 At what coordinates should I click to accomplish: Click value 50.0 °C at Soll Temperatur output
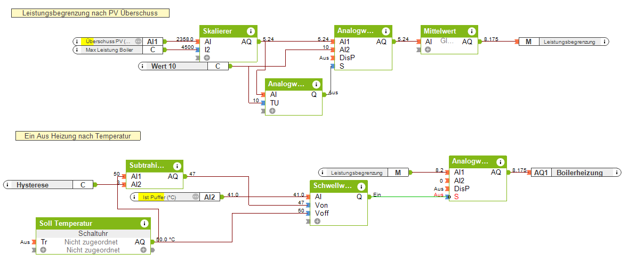click(x=166, y=239)
